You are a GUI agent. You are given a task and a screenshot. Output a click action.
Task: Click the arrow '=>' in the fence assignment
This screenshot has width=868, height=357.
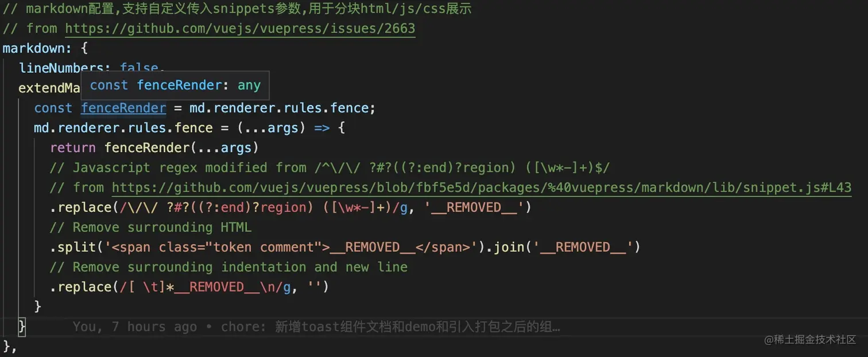tap(322, 128)
